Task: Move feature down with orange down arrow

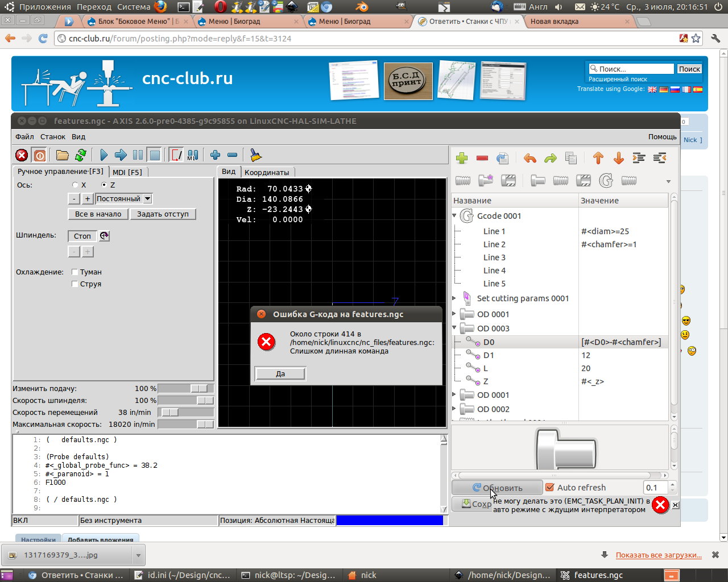Action: (x=619, y=158)
